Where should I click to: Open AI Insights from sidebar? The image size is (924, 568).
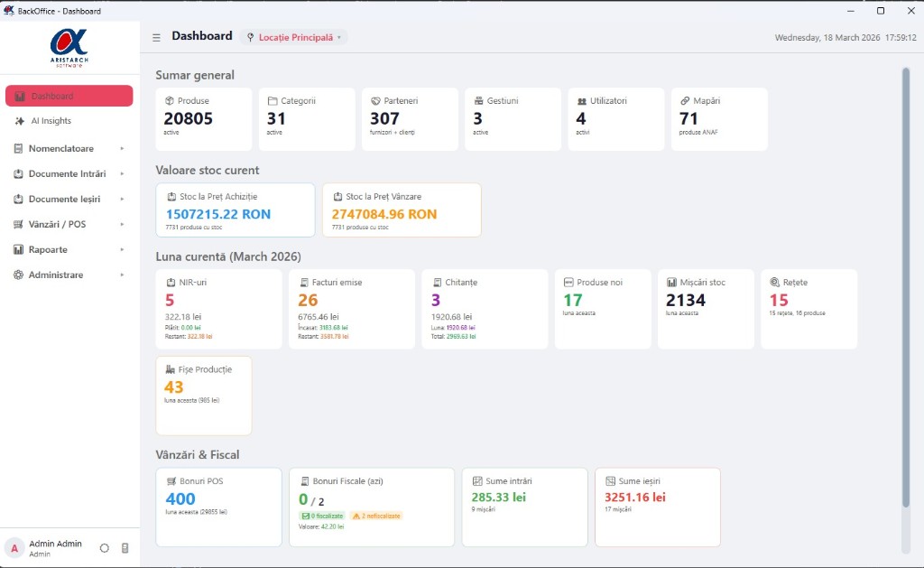coord(69,121)
